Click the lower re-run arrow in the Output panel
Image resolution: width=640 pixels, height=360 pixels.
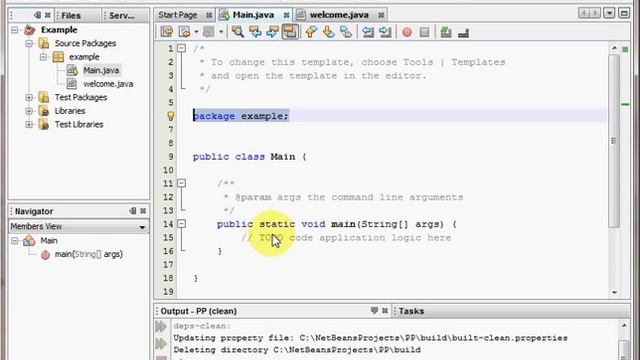click(161, 344)
